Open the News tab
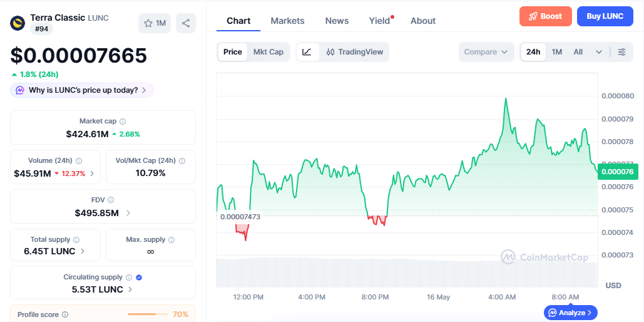The image size is (644, 322). pos(337,21)
